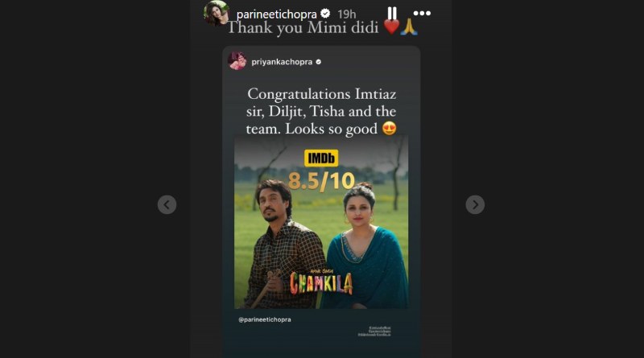644x358 pixels.
Task: Advance to the next story arrow
Action: (x=475, y=204)
